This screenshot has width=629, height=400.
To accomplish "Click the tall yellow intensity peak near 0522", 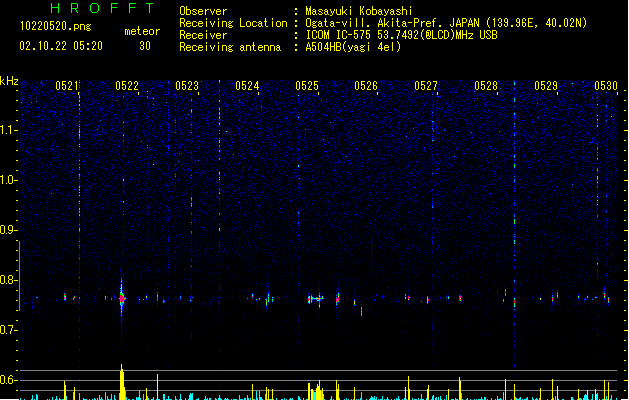I will (x=122, y=382).
